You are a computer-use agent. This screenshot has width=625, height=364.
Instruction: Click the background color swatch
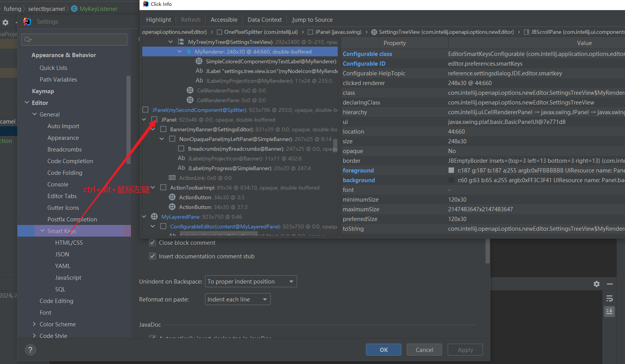tap(451, 180)
